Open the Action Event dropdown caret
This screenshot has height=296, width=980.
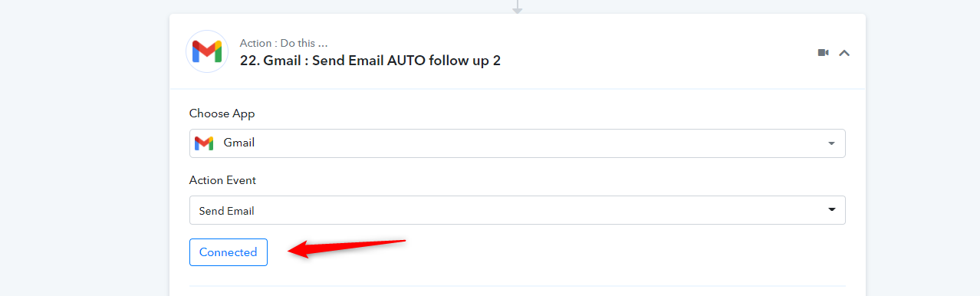tap(832, 210)
